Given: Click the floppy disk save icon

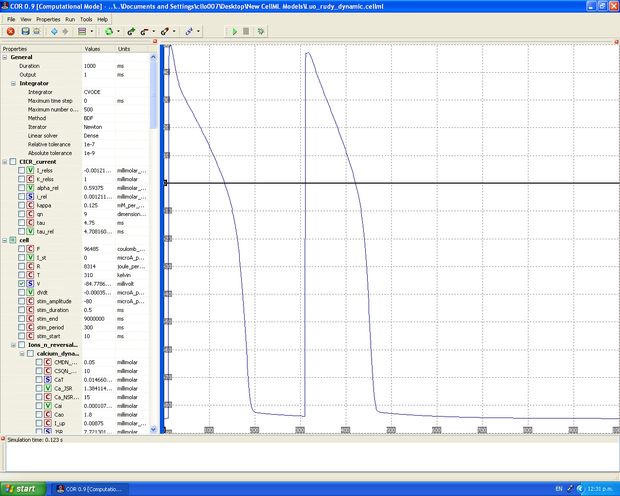Looking at the screenshot, I should [25, 31].
